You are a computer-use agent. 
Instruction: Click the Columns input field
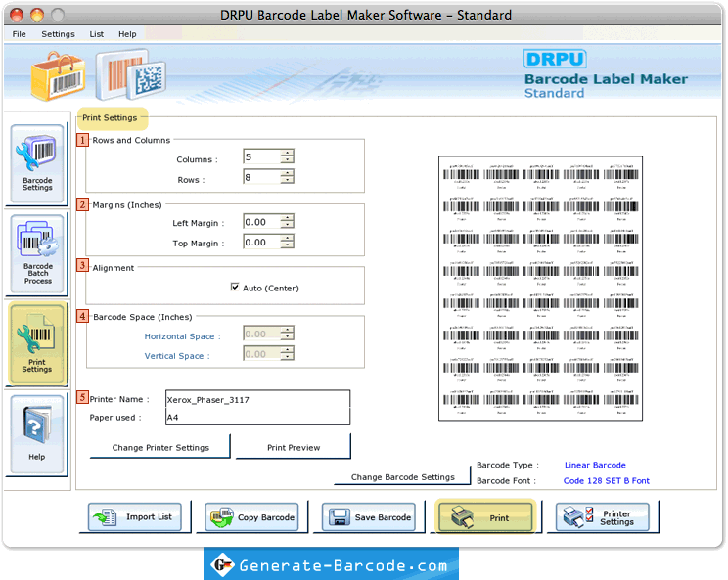(x=262, y=156)
